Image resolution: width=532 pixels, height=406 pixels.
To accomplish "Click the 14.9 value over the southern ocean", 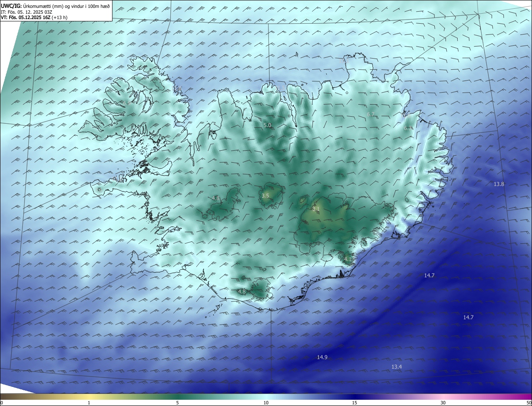I will [x=322, y=357].
